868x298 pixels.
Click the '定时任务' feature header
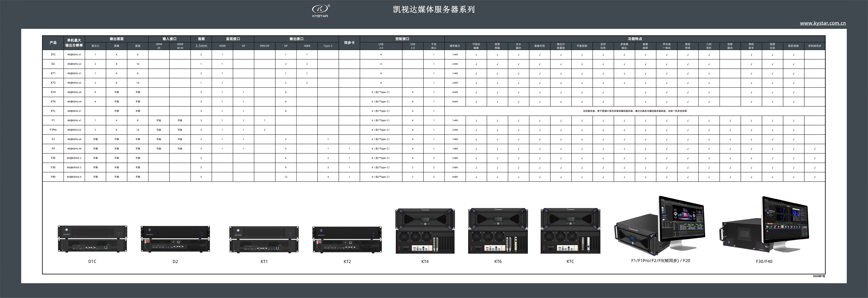(603, 46)
